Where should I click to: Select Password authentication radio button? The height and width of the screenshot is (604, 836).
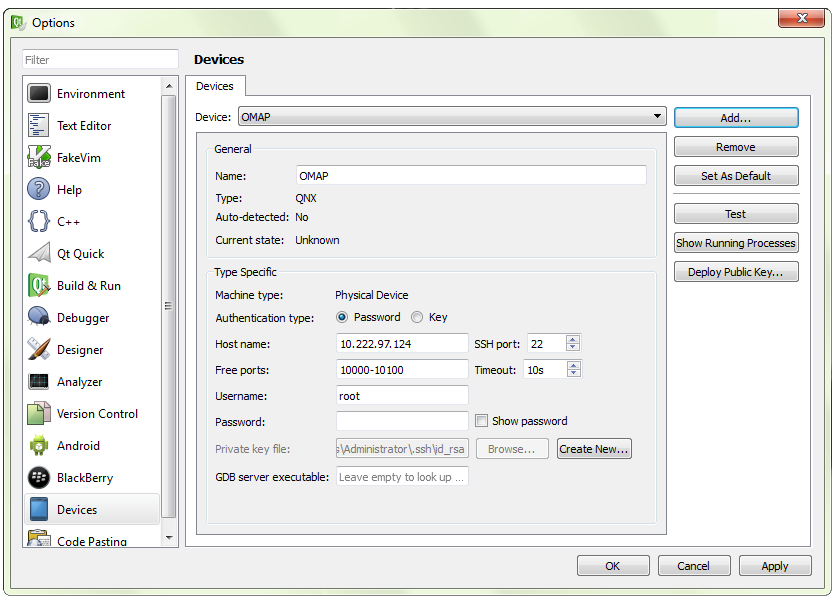coord(343,317)
